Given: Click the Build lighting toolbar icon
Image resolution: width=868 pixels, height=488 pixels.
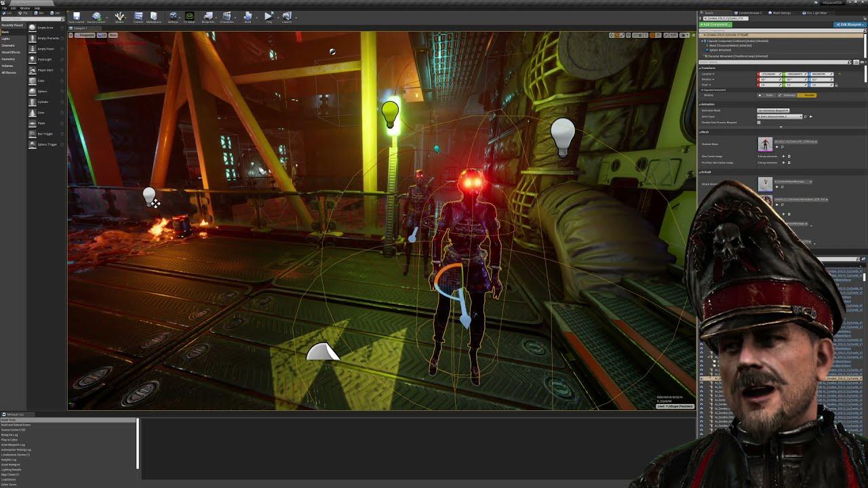Looking at the screenshot, I should (x=248, y=16).
